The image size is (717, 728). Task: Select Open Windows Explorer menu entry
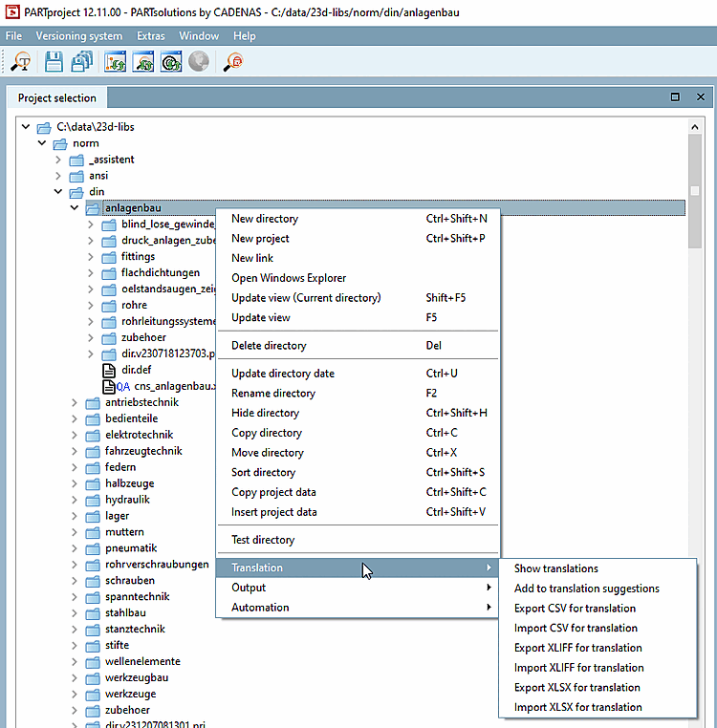click(x=358, y=278)
